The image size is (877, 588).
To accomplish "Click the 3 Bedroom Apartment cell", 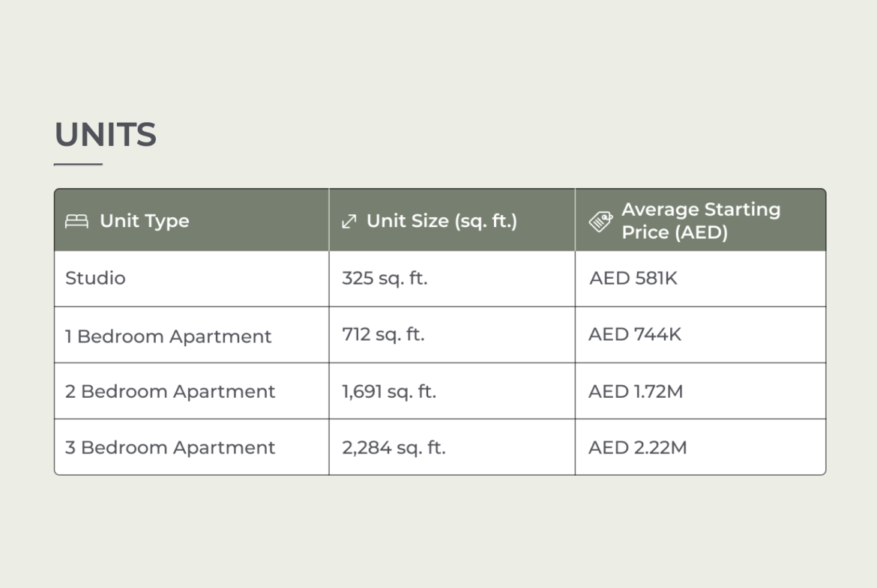I will click(x=170, y=448).
